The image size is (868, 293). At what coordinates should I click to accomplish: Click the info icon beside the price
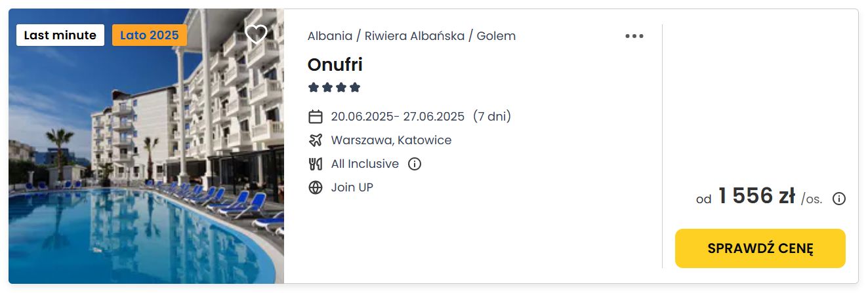838,199
